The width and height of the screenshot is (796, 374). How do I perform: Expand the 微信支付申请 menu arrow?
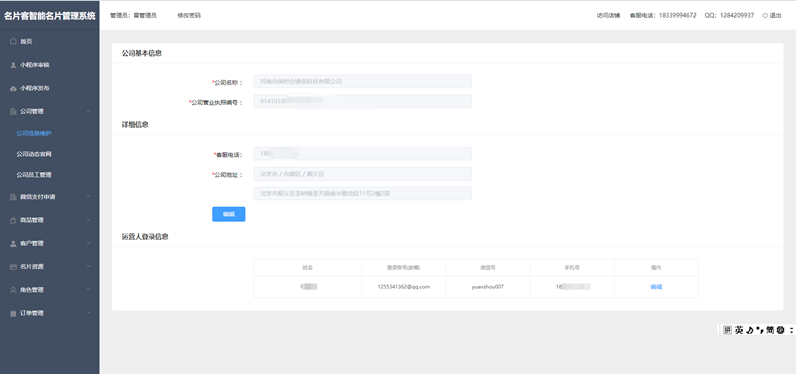tap(89, 196)
